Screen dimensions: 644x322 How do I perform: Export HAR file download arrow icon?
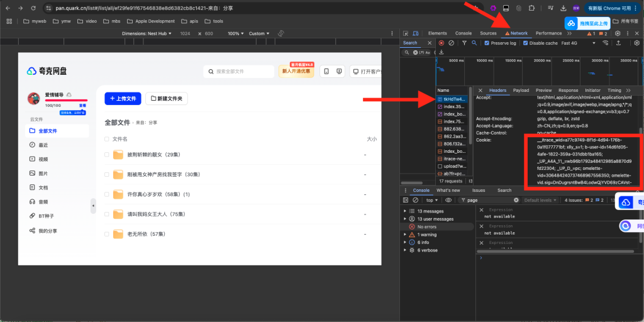click(x=441, y=52)
